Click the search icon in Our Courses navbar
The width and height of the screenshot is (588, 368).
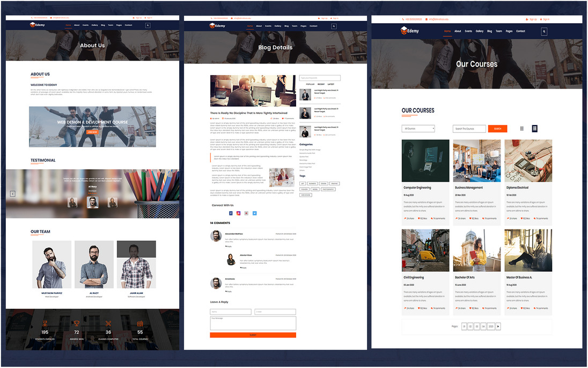click(543, 32)
